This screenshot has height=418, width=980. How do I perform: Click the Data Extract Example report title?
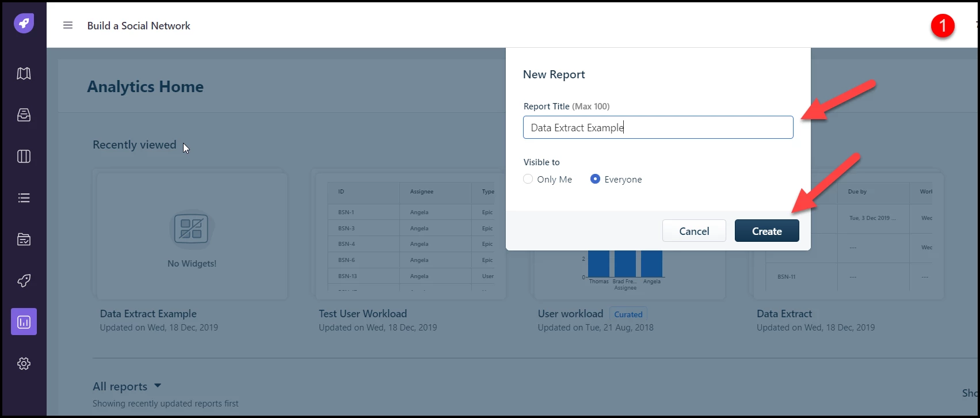(148, 314)
